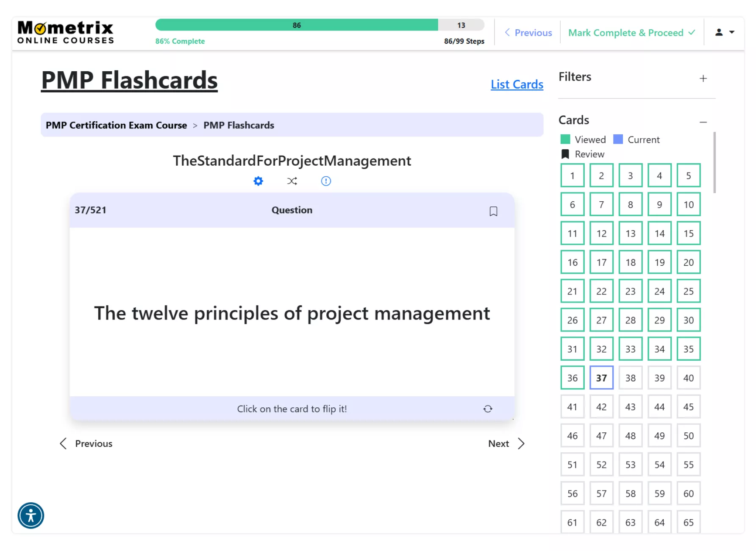
Task: Click Mark Complete & Proceed
Action: [x=631, y=33]
